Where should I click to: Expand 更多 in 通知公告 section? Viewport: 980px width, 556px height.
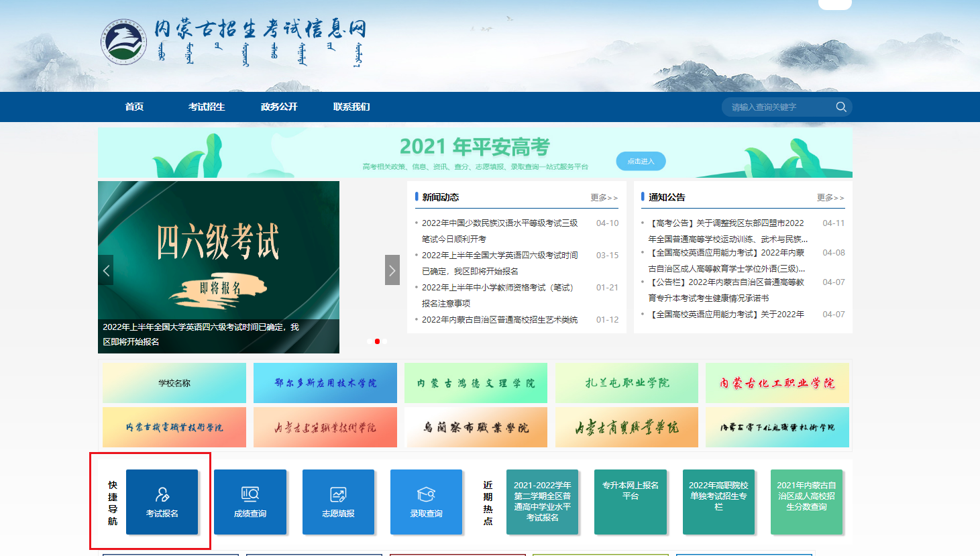(830, 197)
